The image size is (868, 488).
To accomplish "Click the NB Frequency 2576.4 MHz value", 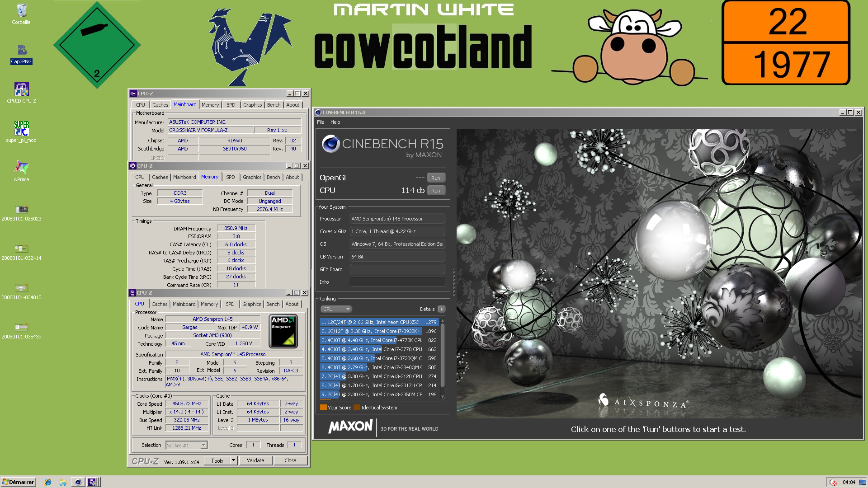I will (x=270, y=210).
